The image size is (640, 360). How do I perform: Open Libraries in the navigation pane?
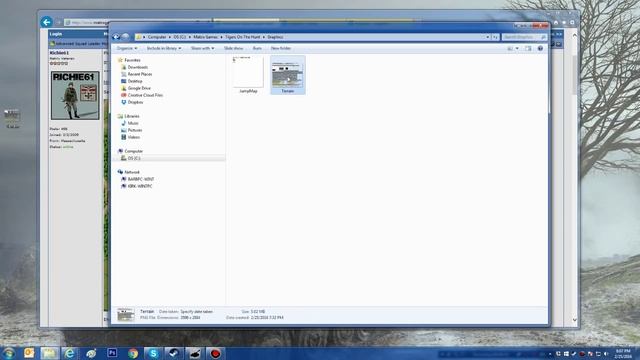131,116
